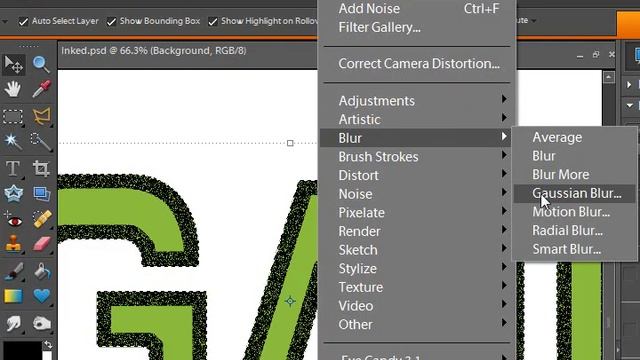Toggle Show Highlight on Rollover checkbox

pyautogui.click(x=212, y=22)
